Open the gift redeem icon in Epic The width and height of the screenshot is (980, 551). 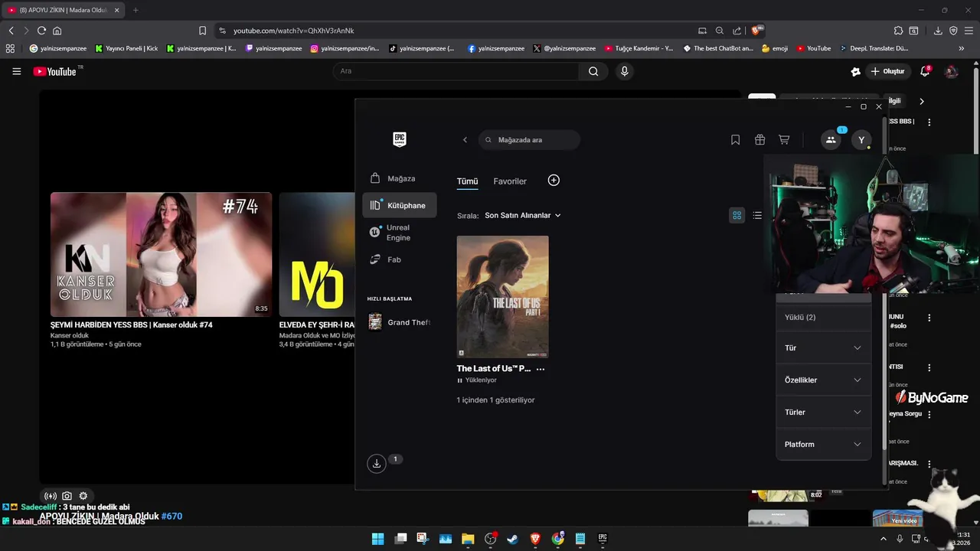tap(759, 140)
